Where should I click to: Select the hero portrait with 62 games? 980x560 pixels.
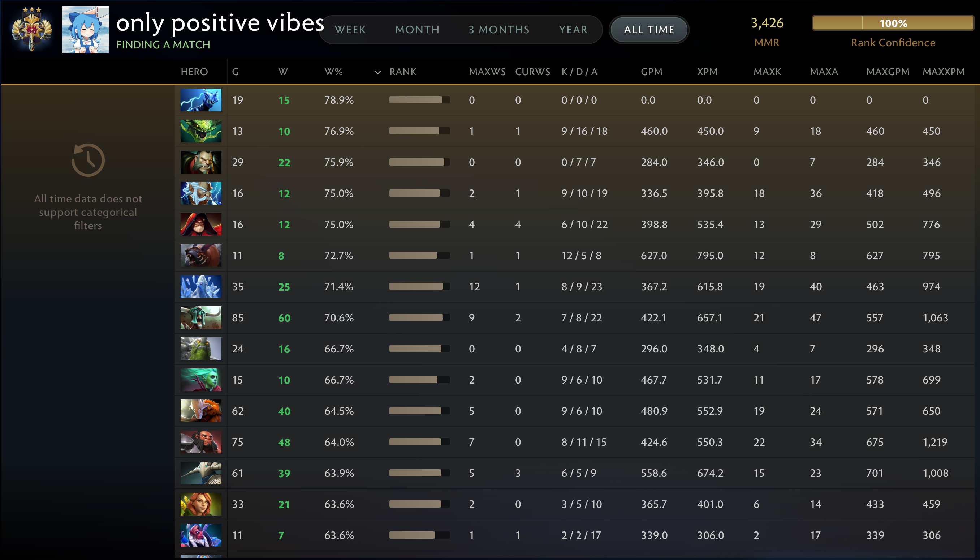click(201, 411)
